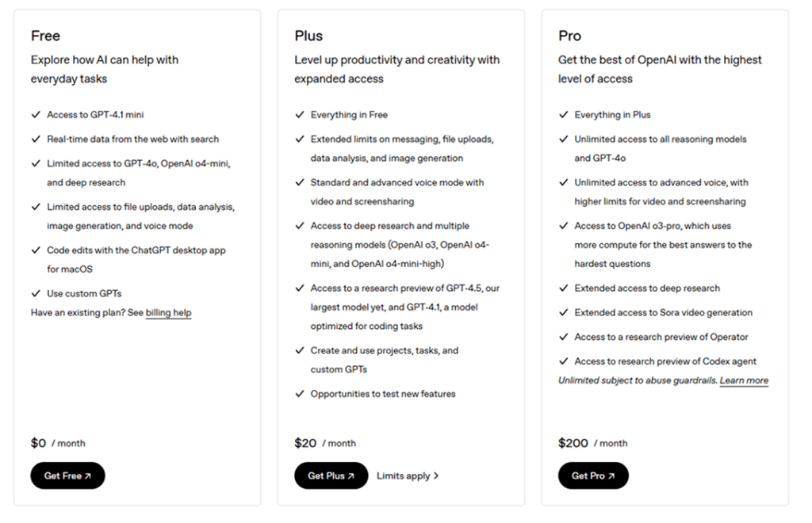Open the Learn more link
The image size is (812, 523).
tap(744, 380)
